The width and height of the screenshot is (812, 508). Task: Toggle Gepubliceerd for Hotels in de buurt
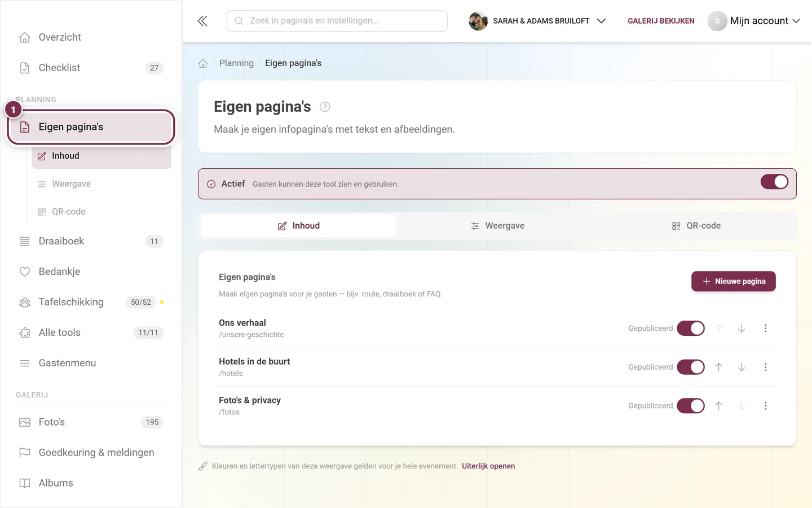tap(691, 367)
